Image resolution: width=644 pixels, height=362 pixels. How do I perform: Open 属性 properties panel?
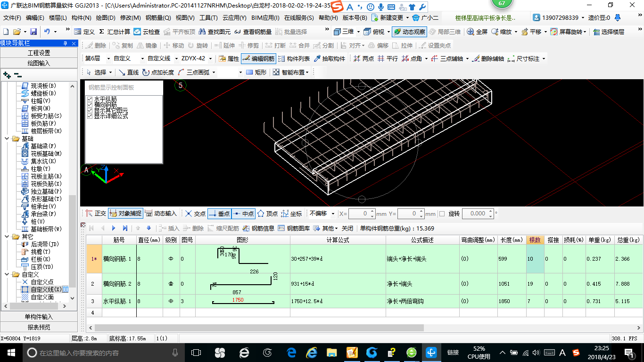click(229, 58)
